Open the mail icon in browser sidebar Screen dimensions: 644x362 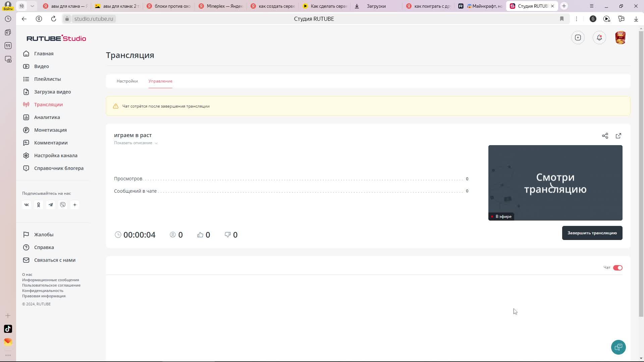pos(8,342)
